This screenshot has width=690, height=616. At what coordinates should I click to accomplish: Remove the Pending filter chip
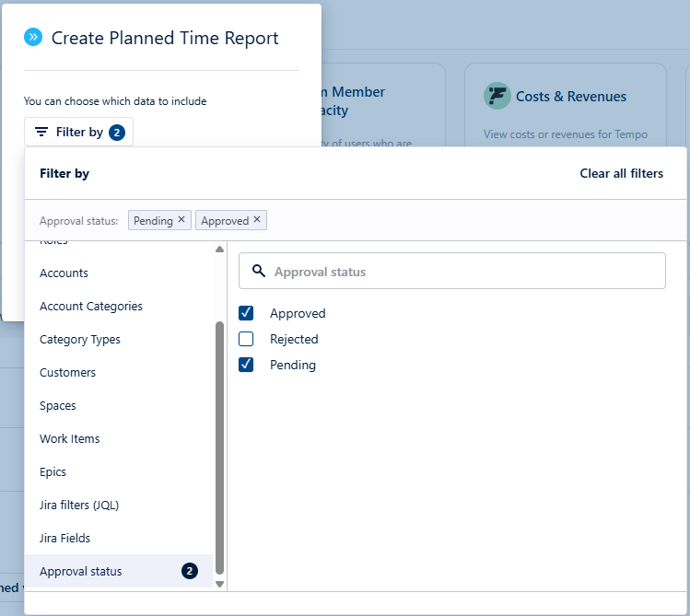(x=181, y=219)
